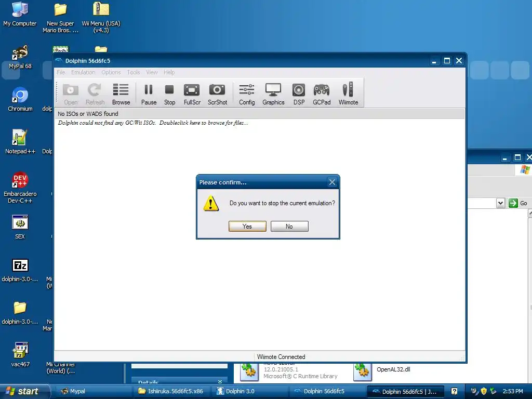Viewport: 532px width, 399px height.
Task: Click the Windows start button
Action: point(24,391)
